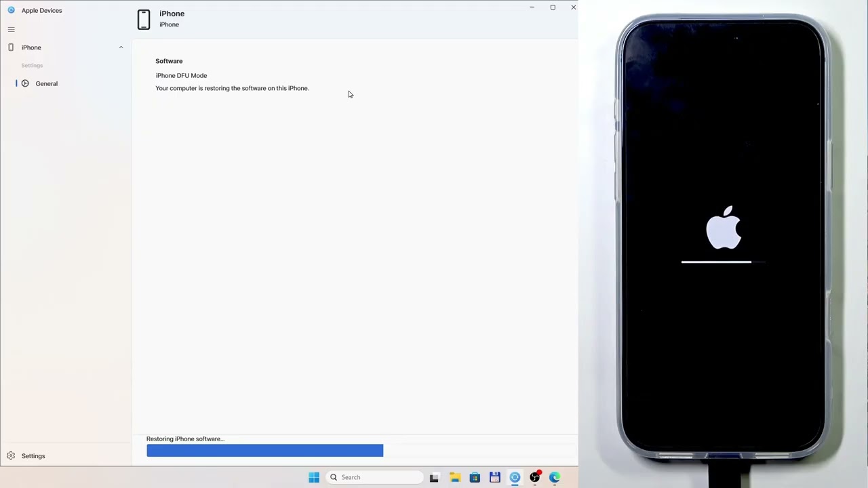Click the taskbar Search box
868x488 pixels.
pyautogui.click(x=375, y=477)
